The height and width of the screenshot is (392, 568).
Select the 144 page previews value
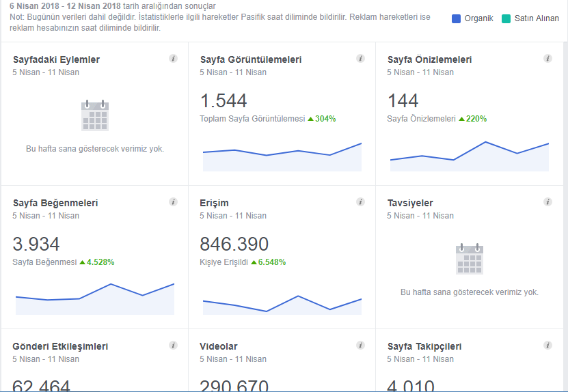click(x=403, y=100)
